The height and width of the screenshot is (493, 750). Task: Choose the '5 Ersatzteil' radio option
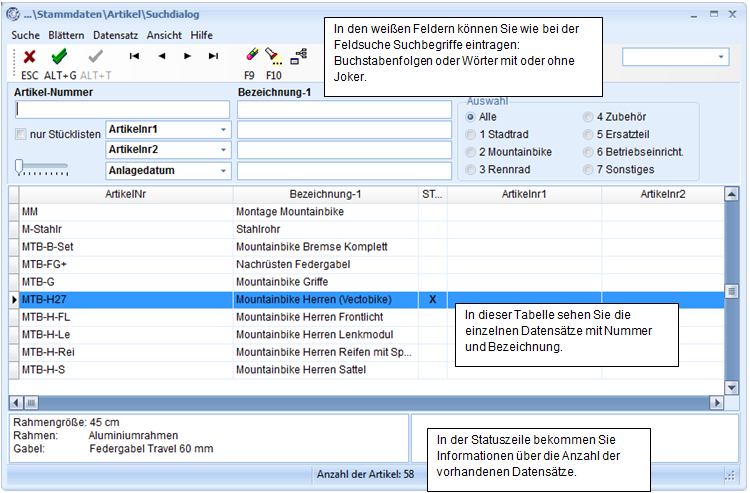tap(588, 134)
